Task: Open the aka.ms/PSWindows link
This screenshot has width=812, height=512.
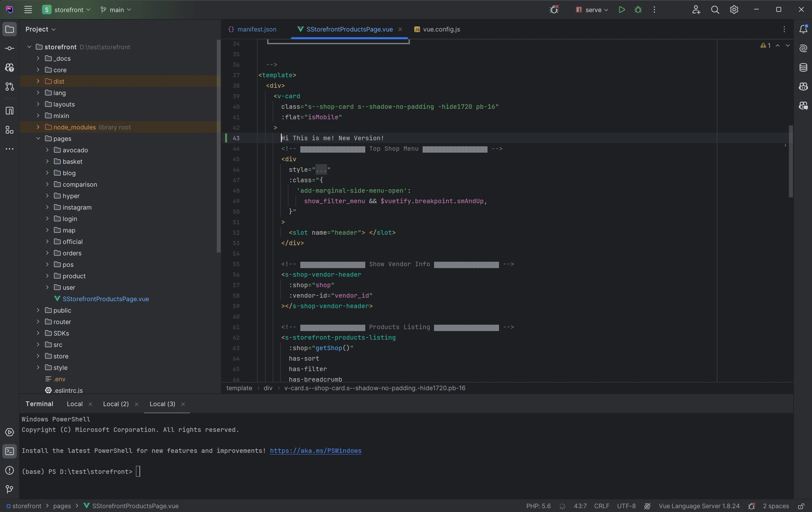Action: click(315, 451)
